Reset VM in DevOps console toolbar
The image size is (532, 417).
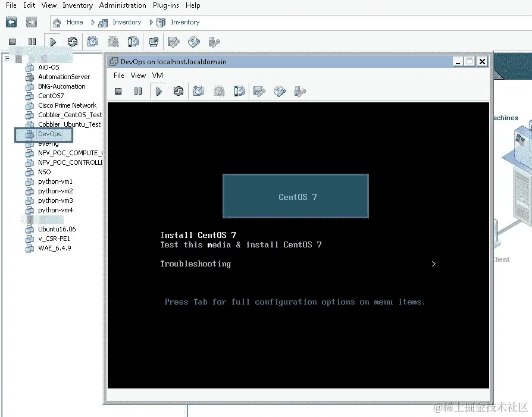178,91
